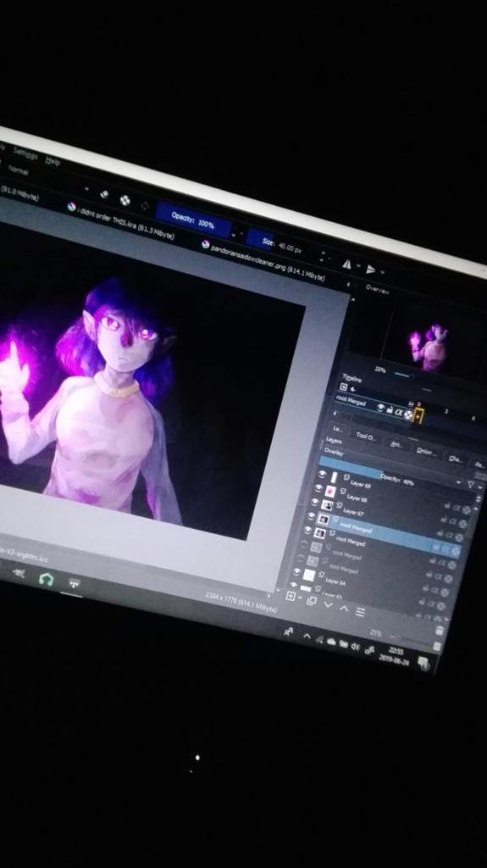
Task: Toggle preserve alpha icon in brush toolbar
Action: (125, 200)
